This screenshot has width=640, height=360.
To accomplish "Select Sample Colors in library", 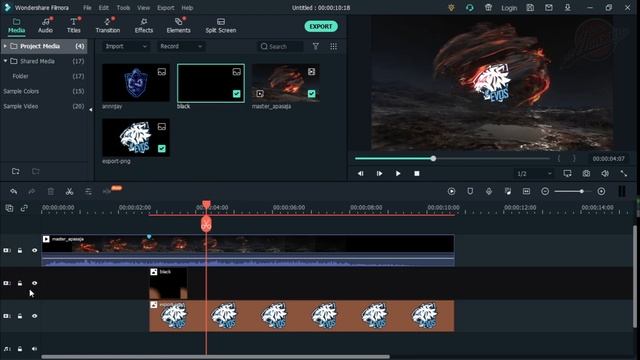I will (21, 91).
